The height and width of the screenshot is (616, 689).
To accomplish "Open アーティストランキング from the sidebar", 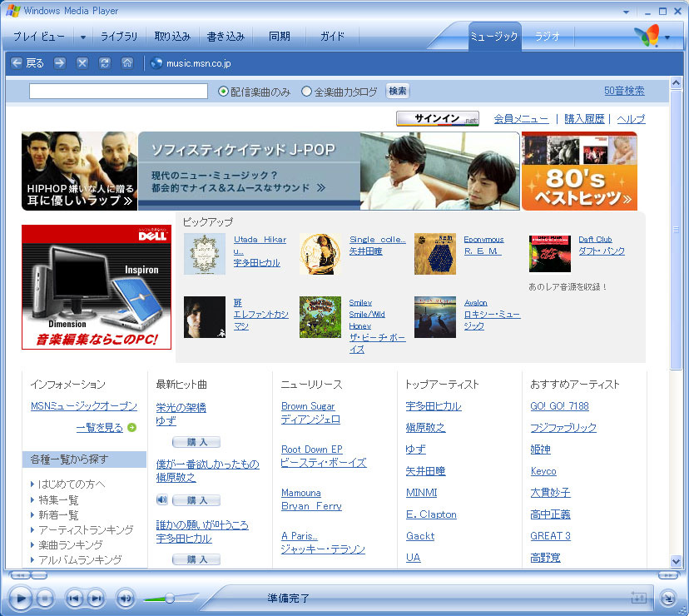I will [86, 529].
